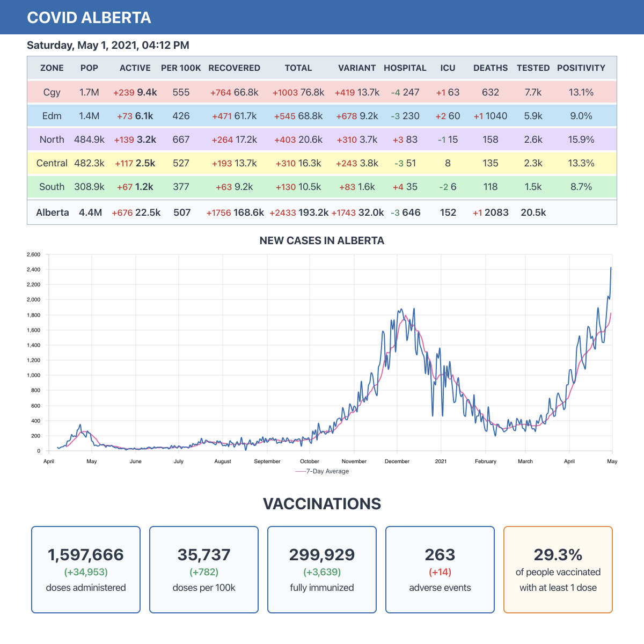Sort the table by RECOVERED column
The image size is (644, 644).
[x=235, y=68]
